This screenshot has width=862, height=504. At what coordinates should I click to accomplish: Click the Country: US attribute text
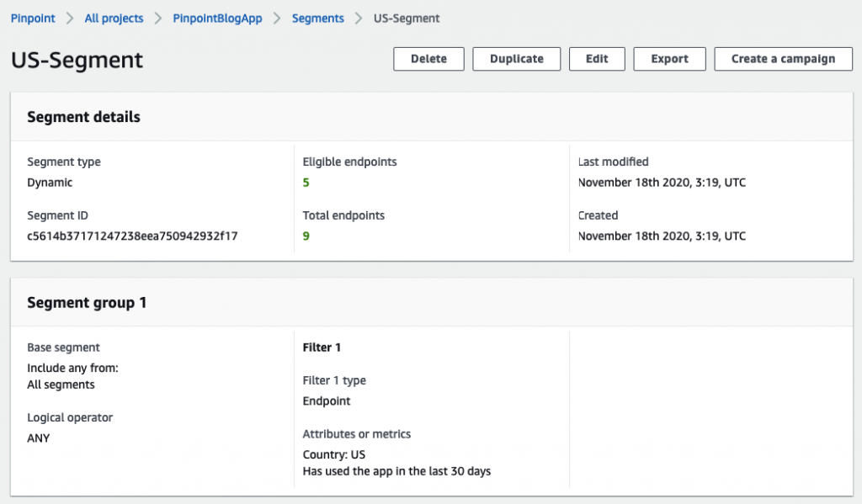coord(333,455)
